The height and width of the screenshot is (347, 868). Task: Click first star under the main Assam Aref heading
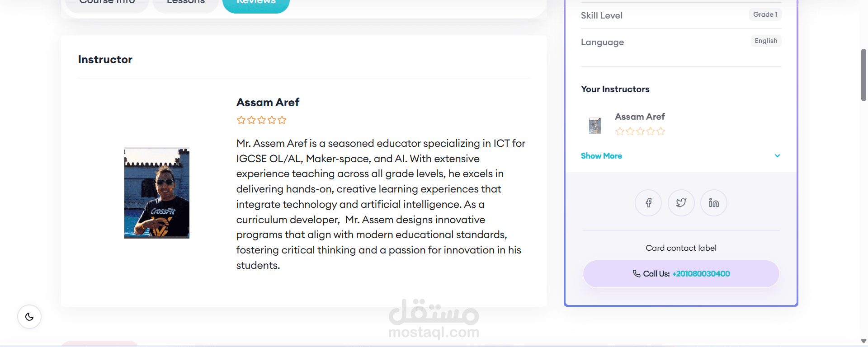tap(241, 120)
